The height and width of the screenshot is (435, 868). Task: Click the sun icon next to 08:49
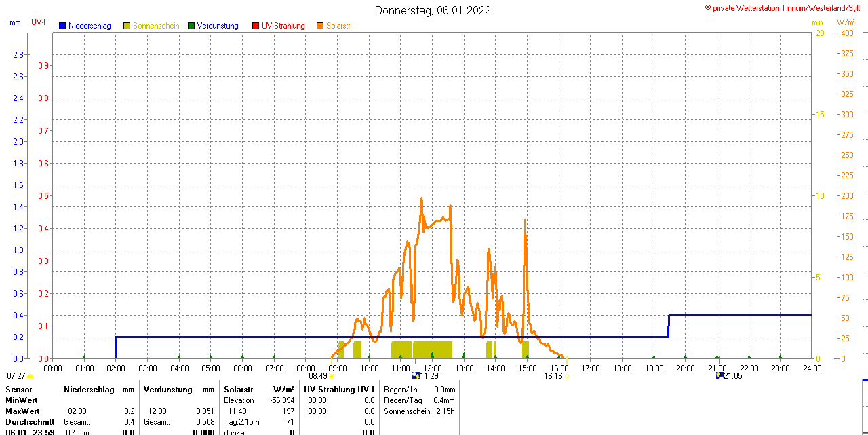(332, 376)
